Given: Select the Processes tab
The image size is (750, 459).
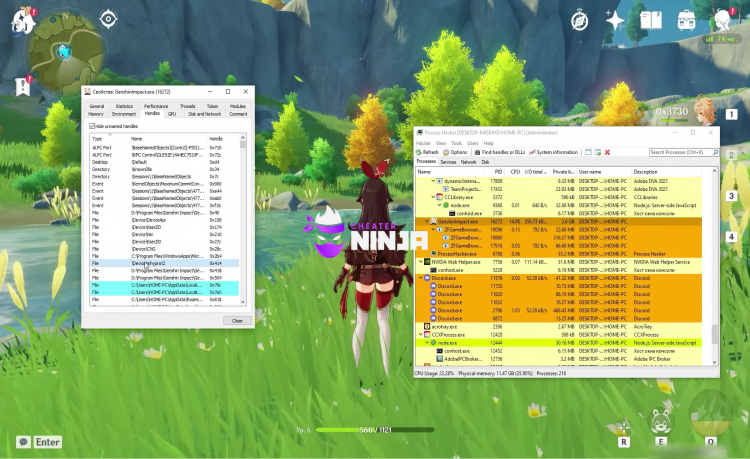Looking at the screenshot, I should (x=426, y=162).
